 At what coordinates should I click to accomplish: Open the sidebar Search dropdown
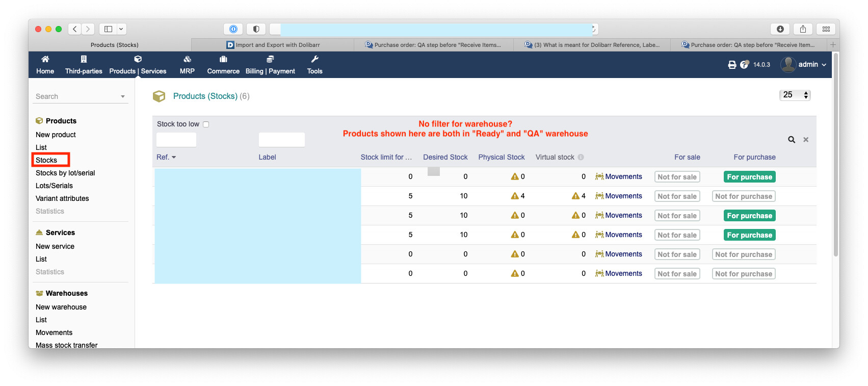pyautogui.click(x=81, y=96)
